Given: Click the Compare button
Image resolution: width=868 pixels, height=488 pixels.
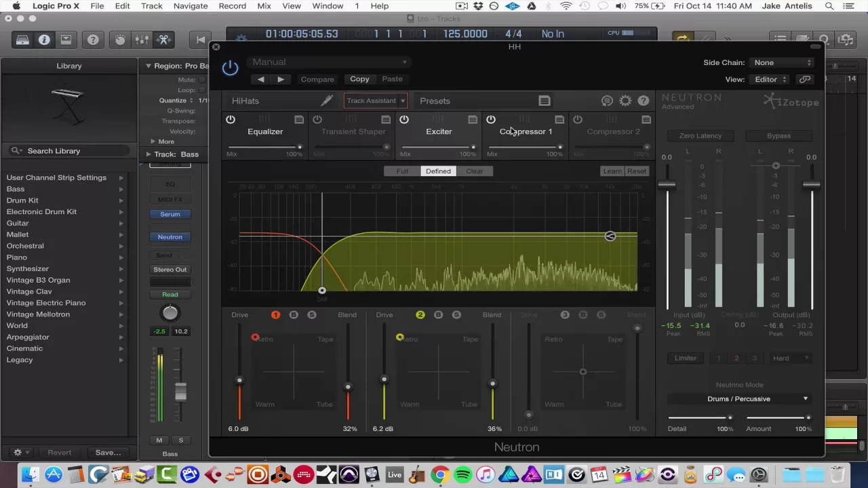Looking at the screenshot, I should tap(317, 79).
